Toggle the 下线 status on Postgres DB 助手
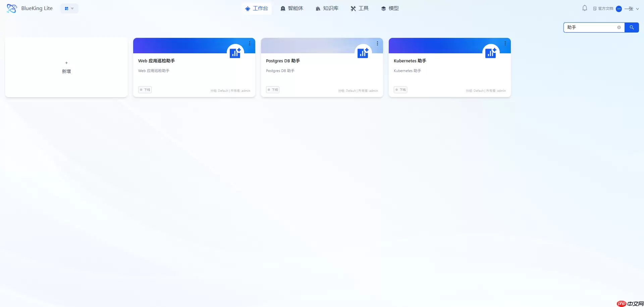 (272, 89)
